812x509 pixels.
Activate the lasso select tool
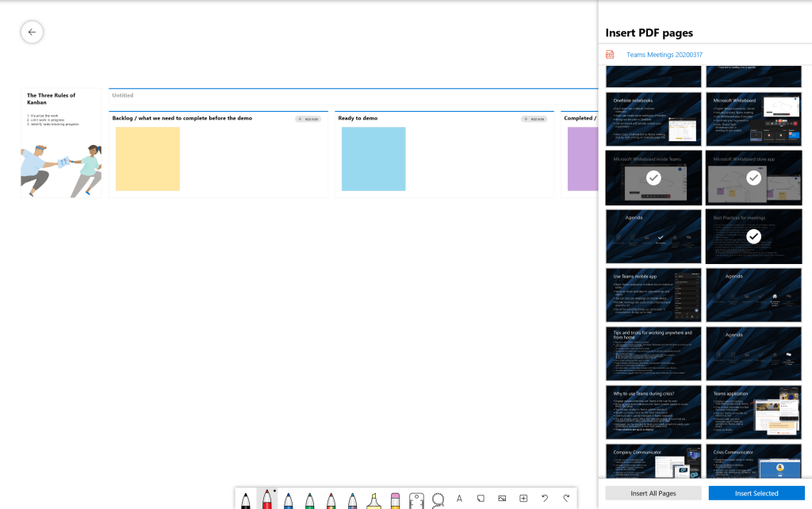pos(439,499)
